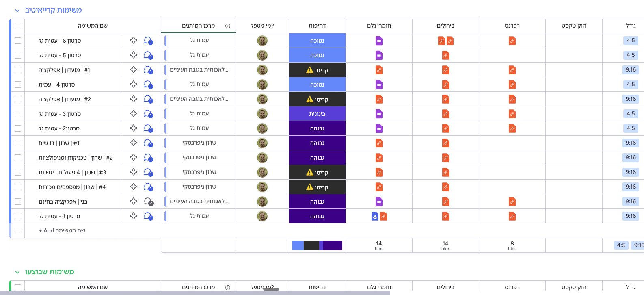Open purple video file in סרטון 5 row raw materials
The height and width of the screenshot is (295, 644).
[379, 55]
